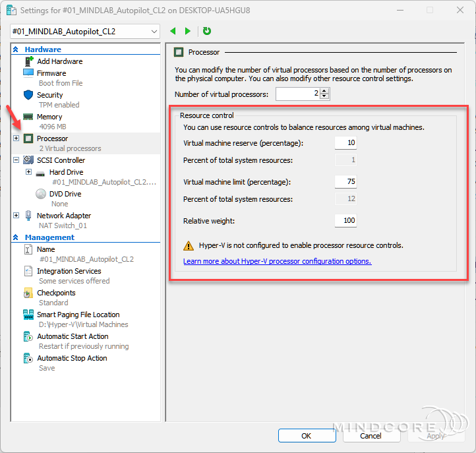Click the green next VM arrow
The height and width of the screenshot is (453, 476).
[188, 31]
